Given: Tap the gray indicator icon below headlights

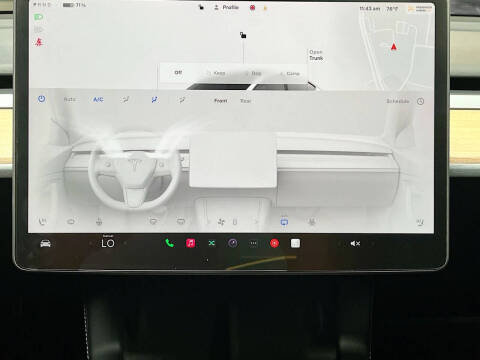Looking at the screenshot, I should click(39, 29).
